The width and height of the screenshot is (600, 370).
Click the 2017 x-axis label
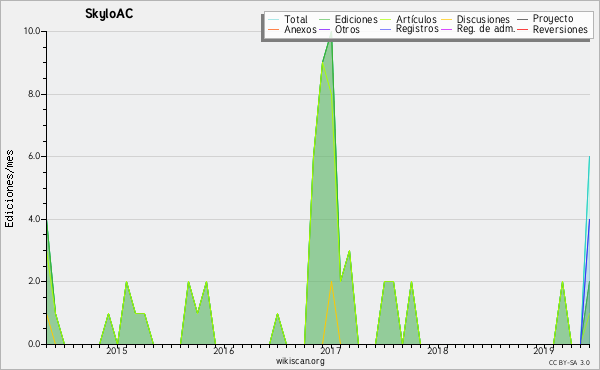pyautogui.click(x=331, y=350)
